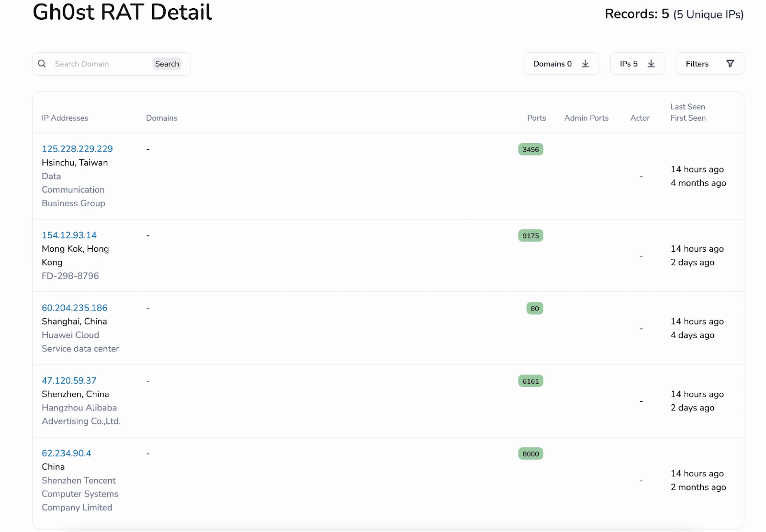Click port badge 9175 on second IP

[x=531, y=236]
